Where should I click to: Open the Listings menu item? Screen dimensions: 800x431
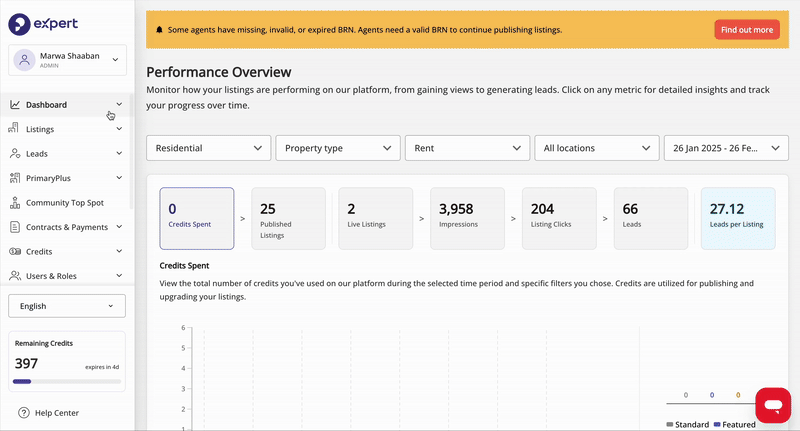66,129
